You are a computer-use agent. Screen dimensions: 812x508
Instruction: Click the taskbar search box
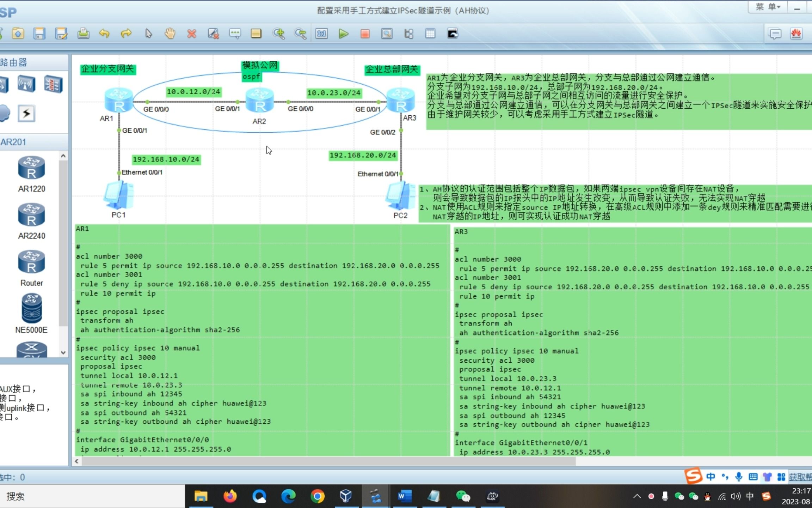point(92,496)
